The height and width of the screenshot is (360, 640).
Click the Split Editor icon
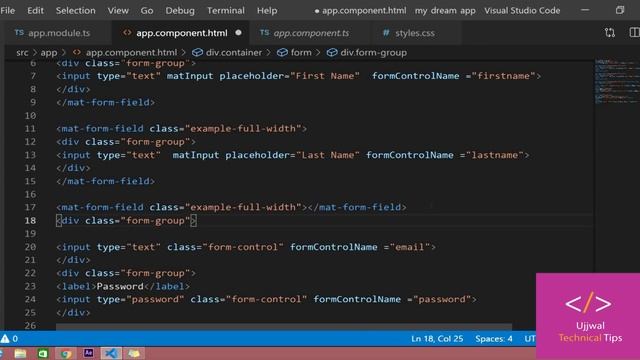click(x=635, y=33)
